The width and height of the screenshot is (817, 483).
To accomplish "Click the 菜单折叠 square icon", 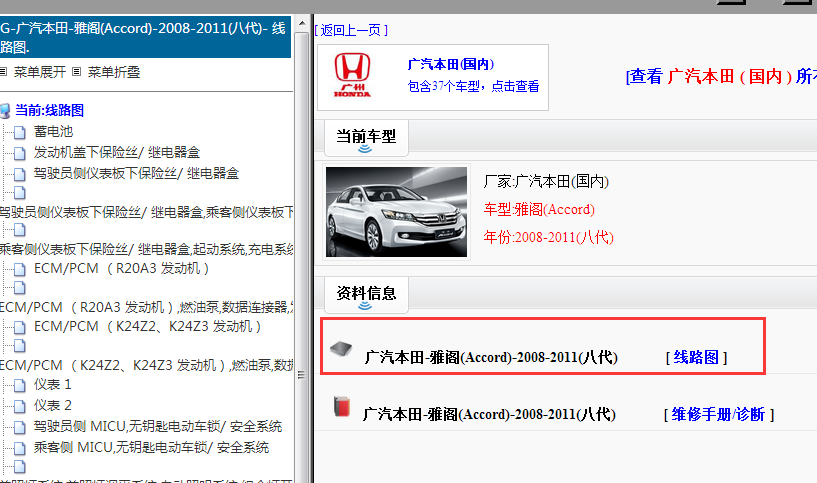I will pos(77,71).
